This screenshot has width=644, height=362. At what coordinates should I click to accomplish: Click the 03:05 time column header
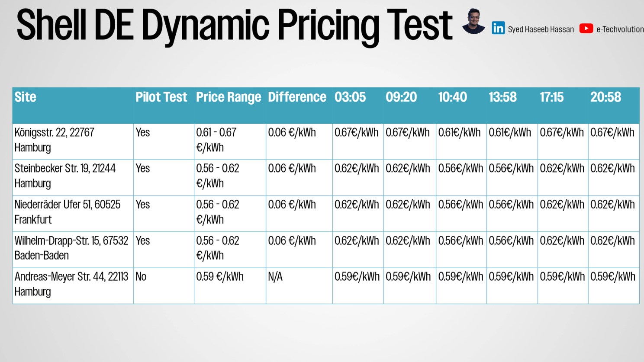pos(350,97)
